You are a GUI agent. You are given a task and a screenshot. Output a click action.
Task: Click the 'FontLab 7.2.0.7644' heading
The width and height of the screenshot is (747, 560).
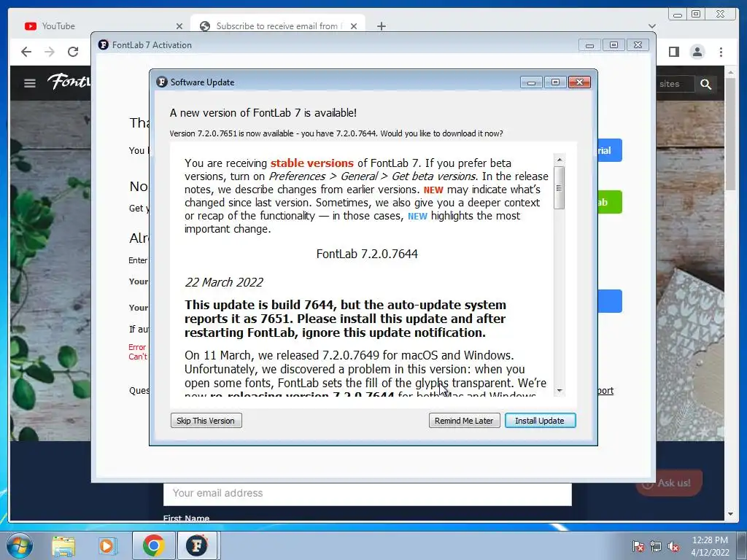[x=367, y=254]
